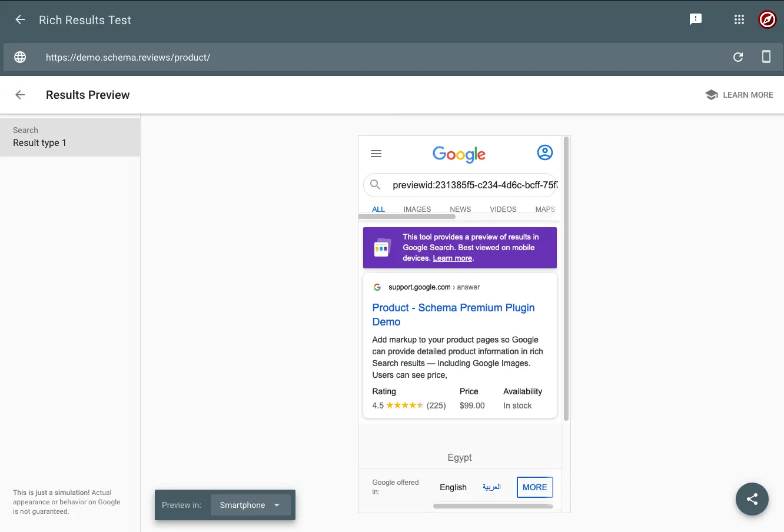
Task: Click the MORE languages button
Action: (534, 487)
